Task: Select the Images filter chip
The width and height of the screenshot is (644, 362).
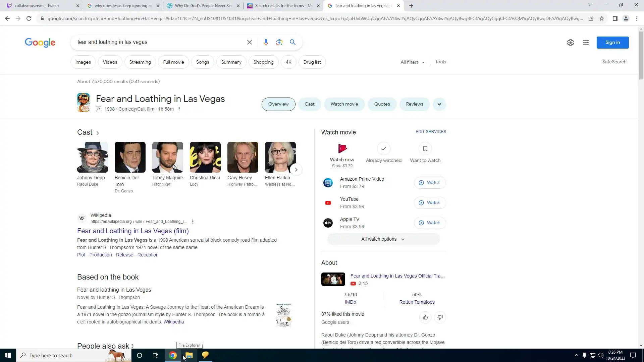Action: pos(83,62)
